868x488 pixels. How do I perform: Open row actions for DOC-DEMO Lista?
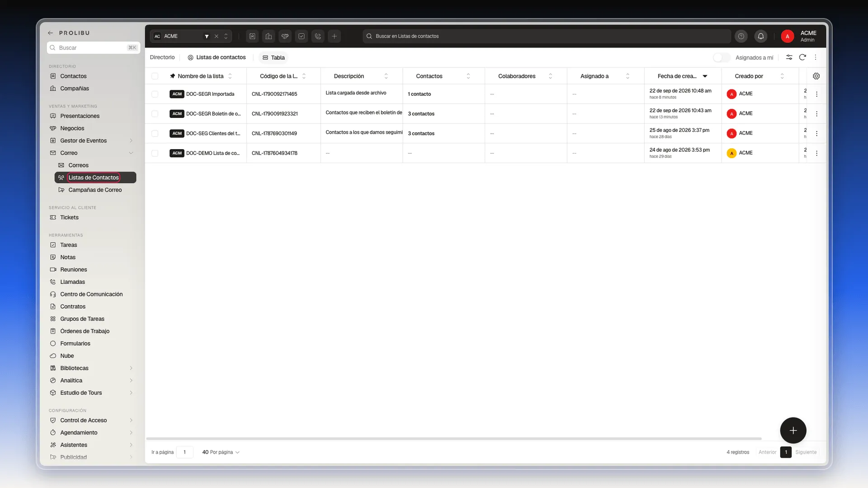tap(816, 153)
